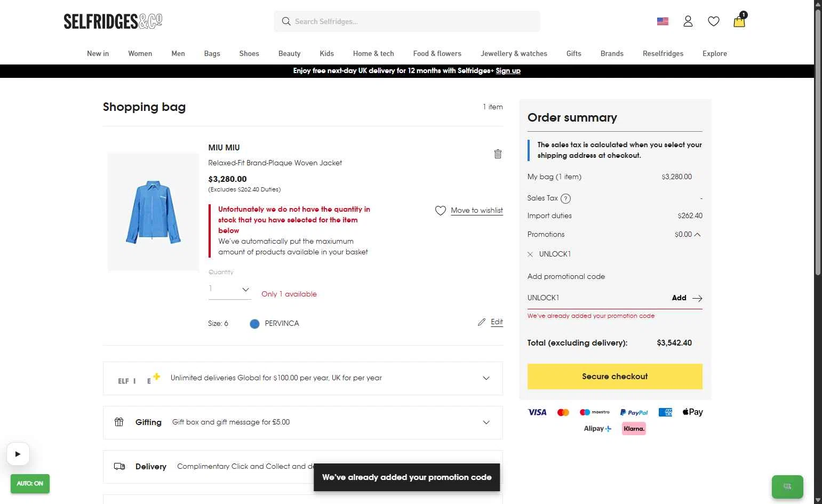Screen dimensions: 822x504
Task: Expand the Delivery panel
Action: 303,467
